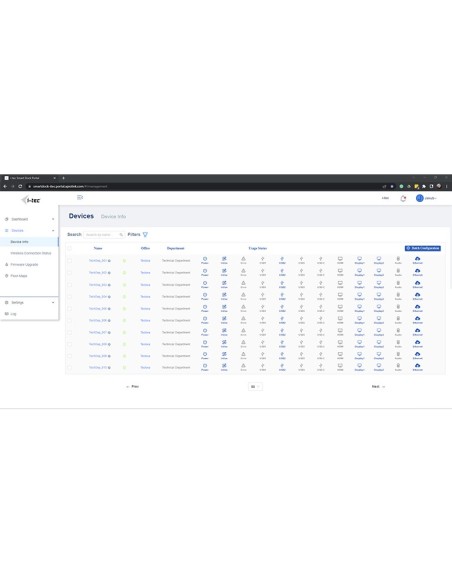This screenshot has height=584, width=452.
Task: Select the Dashboard sidebar item
Action: [19, 219]
